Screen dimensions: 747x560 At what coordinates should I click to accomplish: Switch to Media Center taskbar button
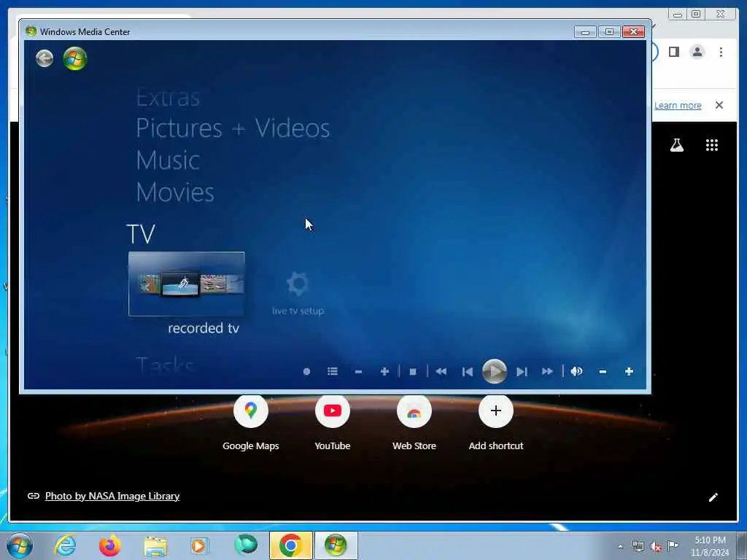pos(336,545)
